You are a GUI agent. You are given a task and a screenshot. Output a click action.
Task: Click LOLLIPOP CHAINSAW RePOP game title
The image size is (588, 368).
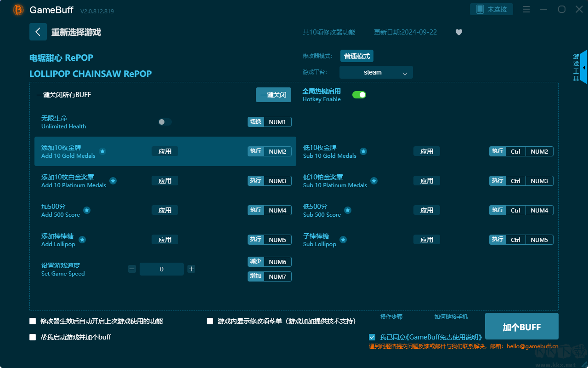(90, 74)
